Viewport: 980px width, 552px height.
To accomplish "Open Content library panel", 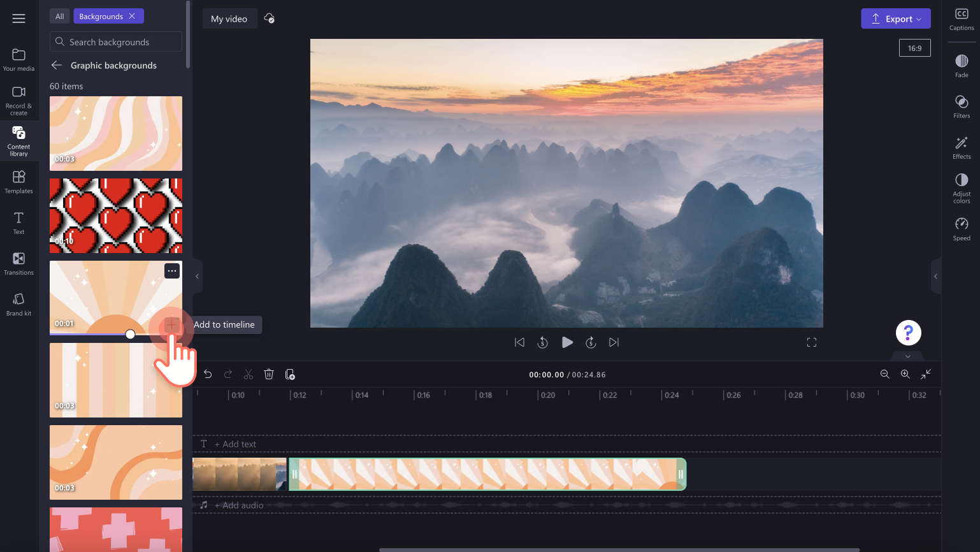I will (19, 141).
